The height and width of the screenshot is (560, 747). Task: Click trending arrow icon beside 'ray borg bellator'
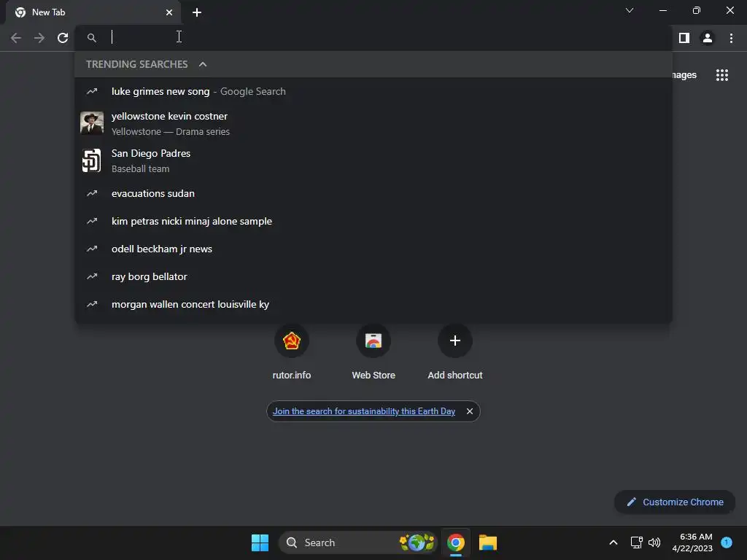(x=92, y=276)
